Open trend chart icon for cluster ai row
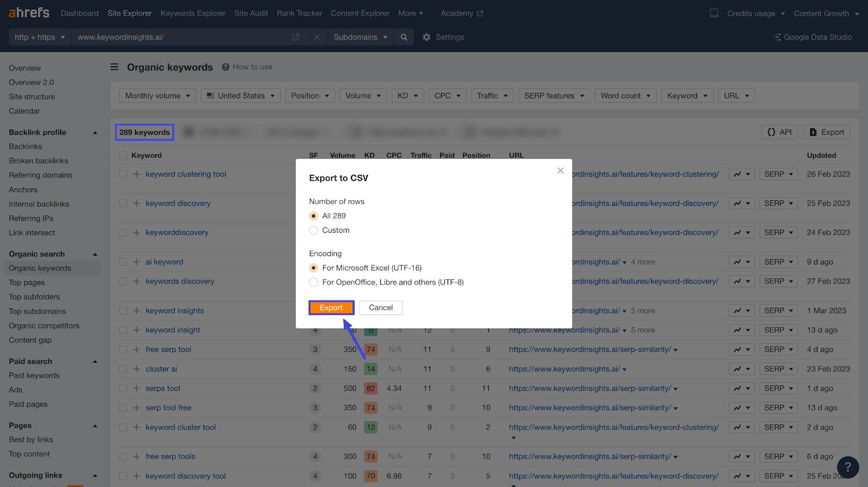Viewport: 868px width, 487px height. 742,369
